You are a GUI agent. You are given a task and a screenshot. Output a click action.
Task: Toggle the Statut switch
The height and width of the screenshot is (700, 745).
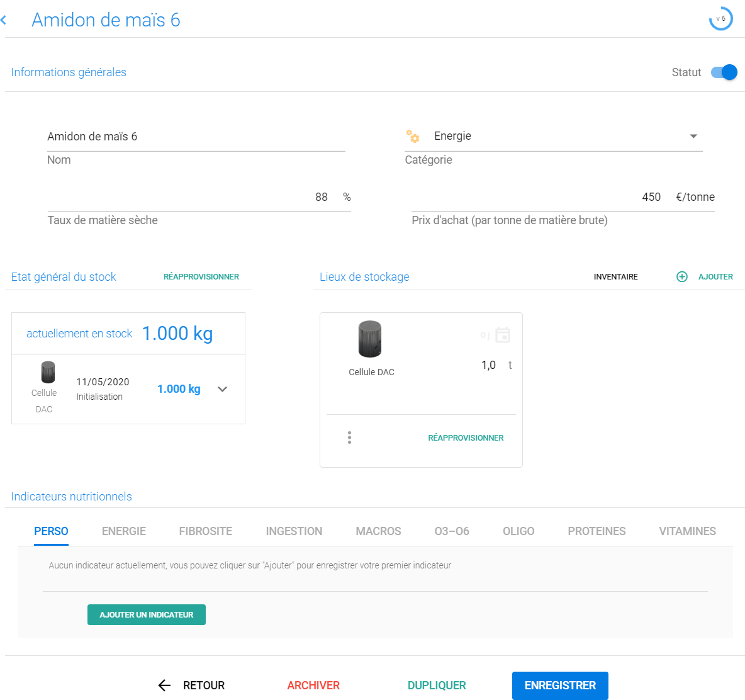(x=724, y=72)
